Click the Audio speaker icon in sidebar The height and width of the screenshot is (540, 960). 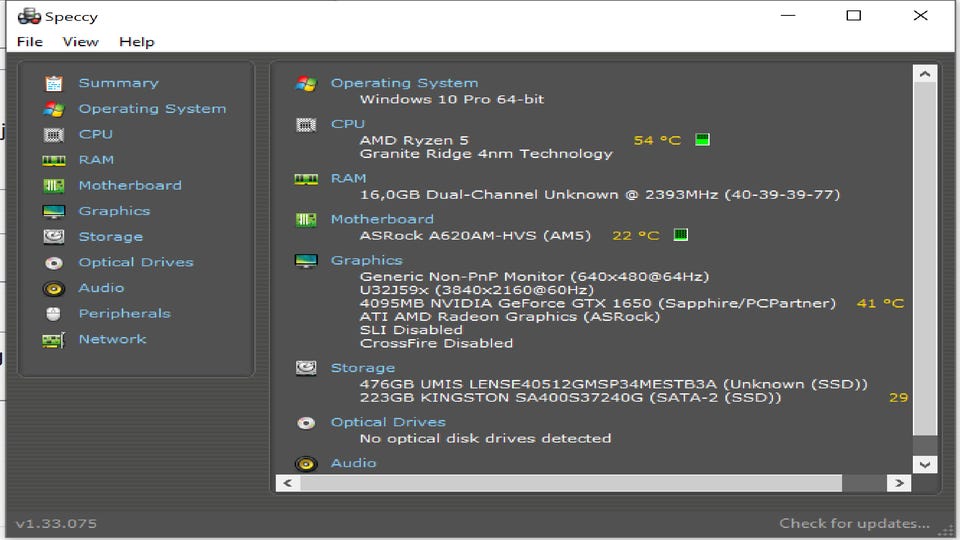click(54, 288)
